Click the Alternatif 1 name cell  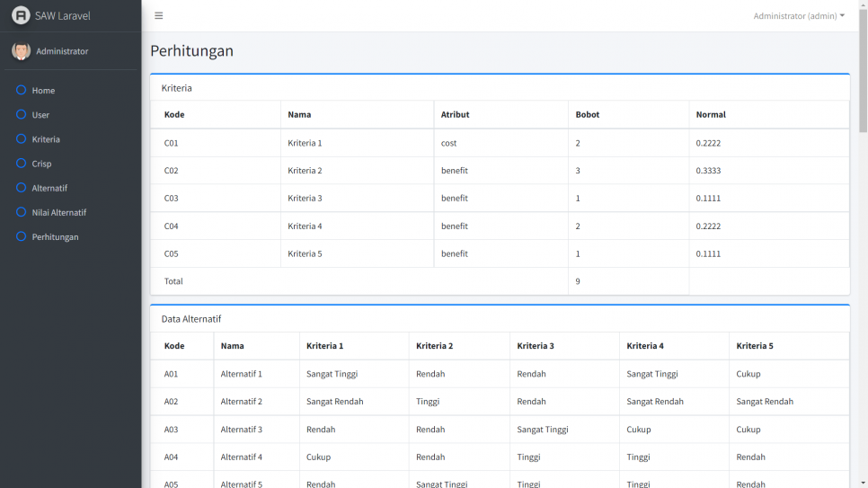click(242, 374)
